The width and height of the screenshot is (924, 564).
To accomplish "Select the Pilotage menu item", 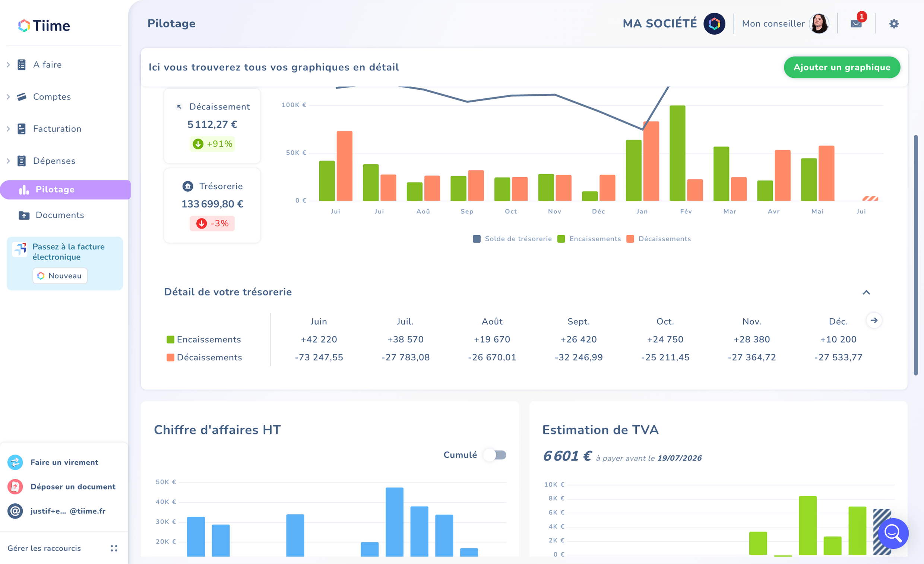I will click(x=65, y=189).
